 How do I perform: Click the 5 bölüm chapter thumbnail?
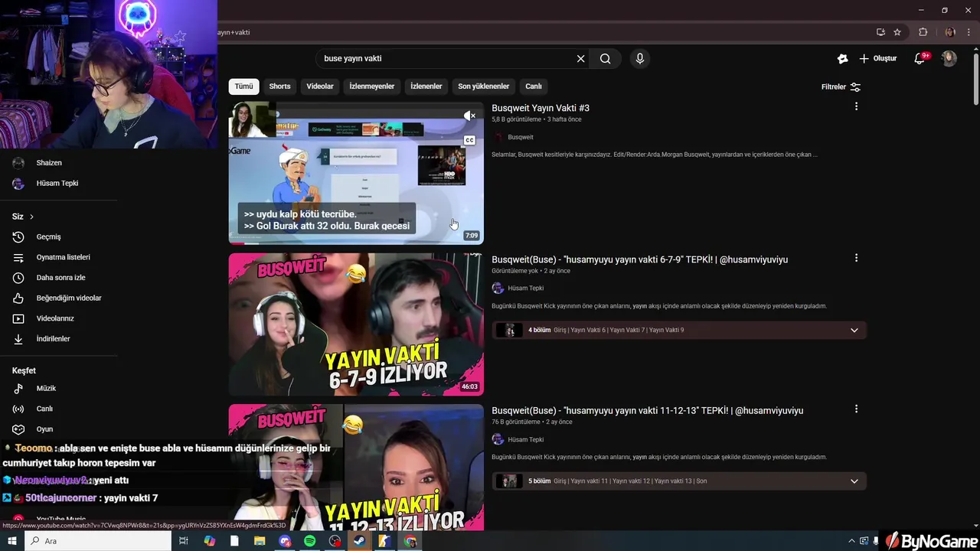point(509,481)
